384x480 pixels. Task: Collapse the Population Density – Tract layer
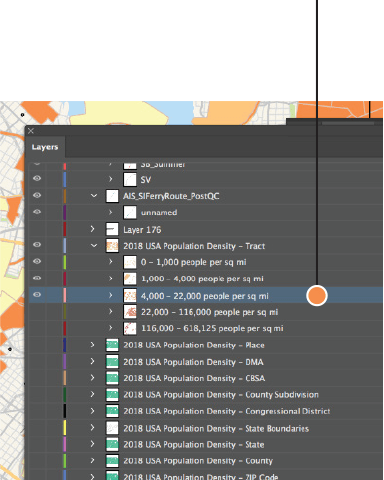tap(94, 246)
